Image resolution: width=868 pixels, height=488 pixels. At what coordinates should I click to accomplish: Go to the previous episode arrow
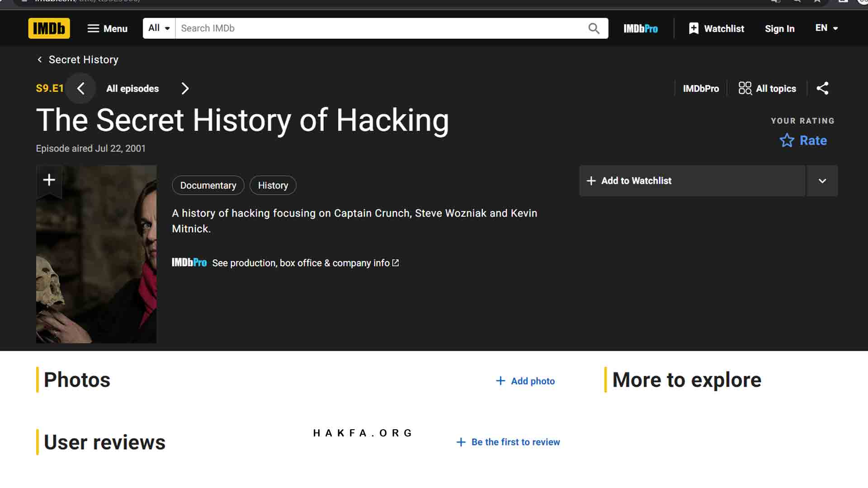(80, 89)
